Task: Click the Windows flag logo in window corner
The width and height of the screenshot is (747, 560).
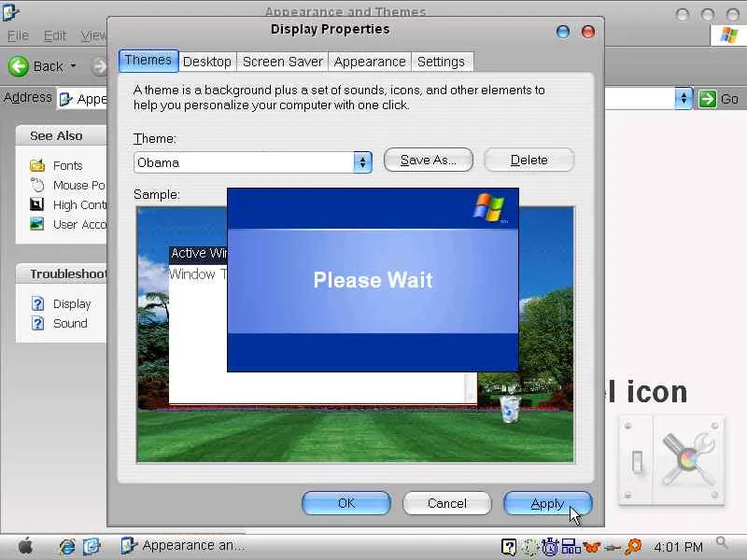Action: (x=729, y=35)
